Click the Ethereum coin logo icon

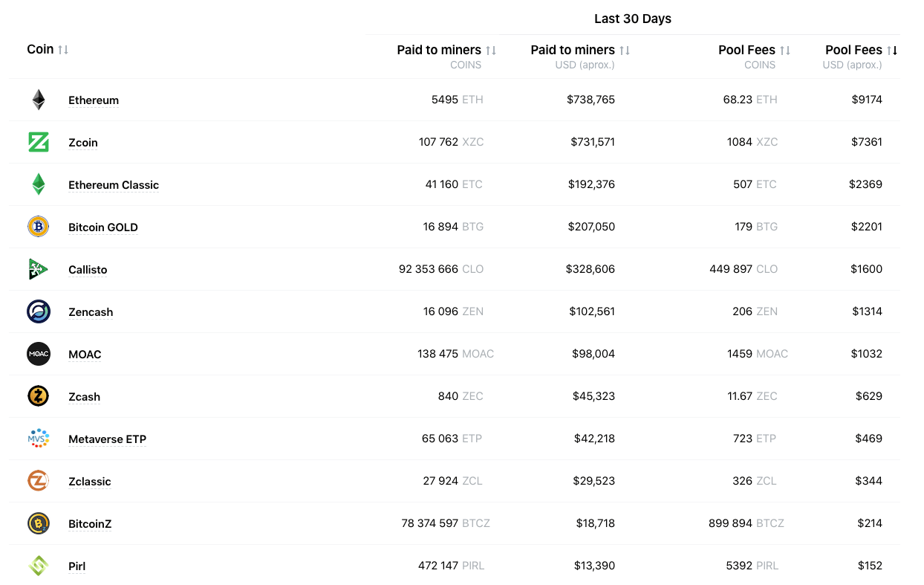(x=39, y=100)
